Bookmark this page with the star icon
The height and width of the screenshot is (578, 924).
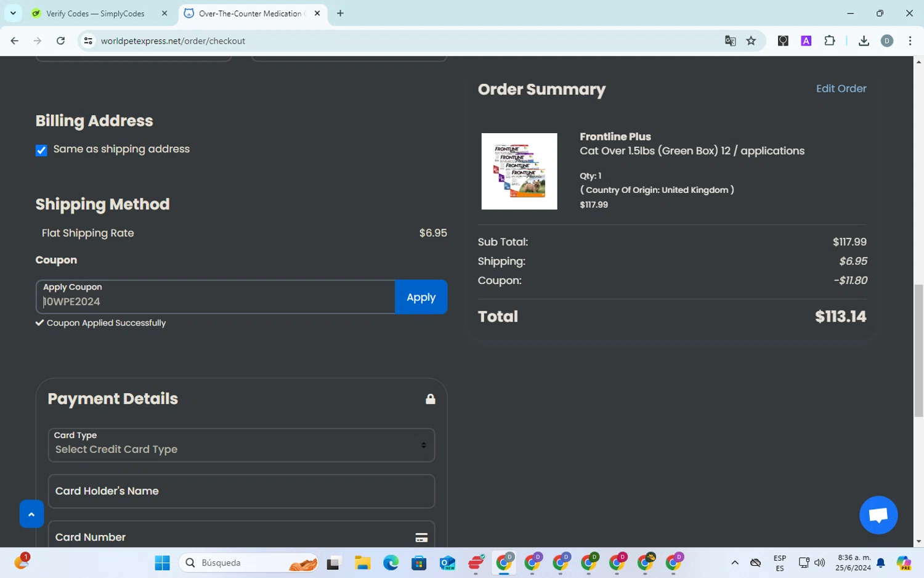751,41
